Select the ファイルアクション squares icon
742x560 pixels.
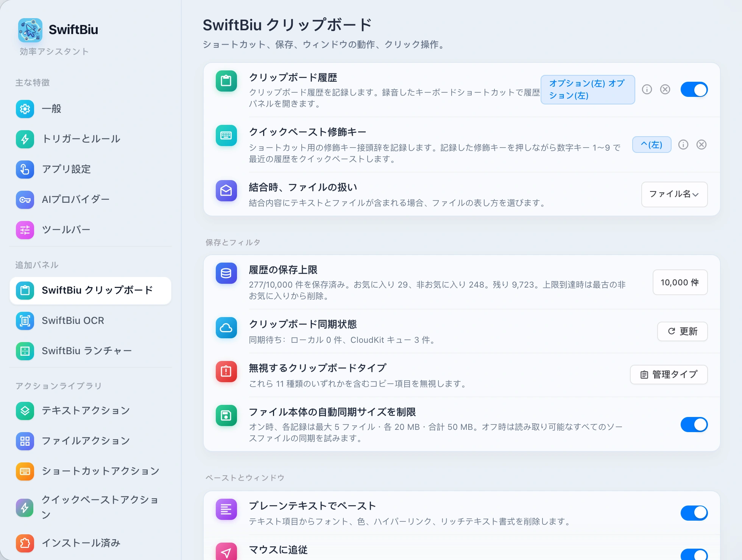coord(25,441)
